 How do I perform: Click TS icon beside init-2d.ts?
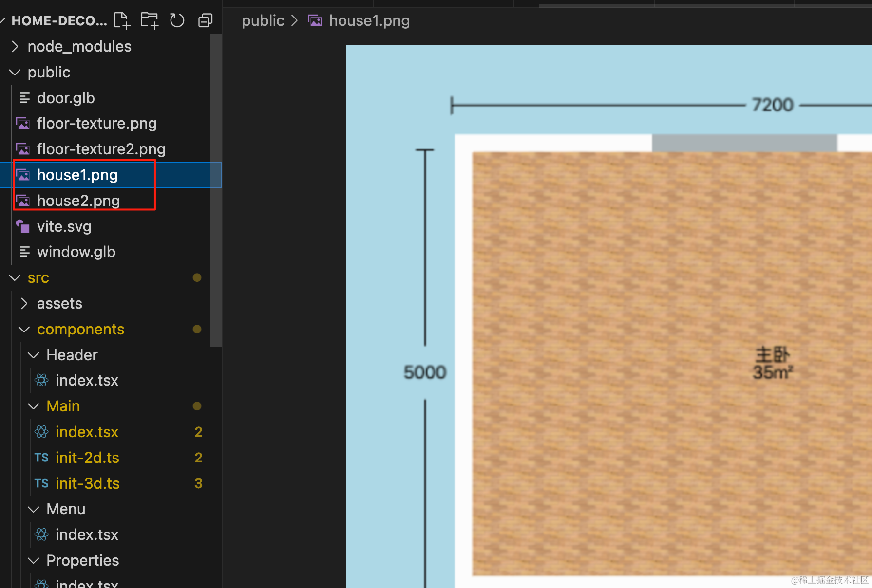click(x=41, y=458)
